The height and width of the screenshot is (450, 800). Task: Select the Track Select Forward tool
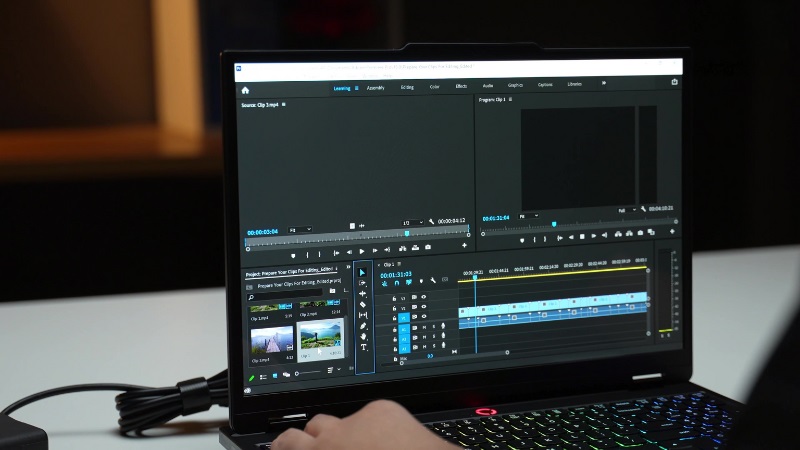pos(362,283)
